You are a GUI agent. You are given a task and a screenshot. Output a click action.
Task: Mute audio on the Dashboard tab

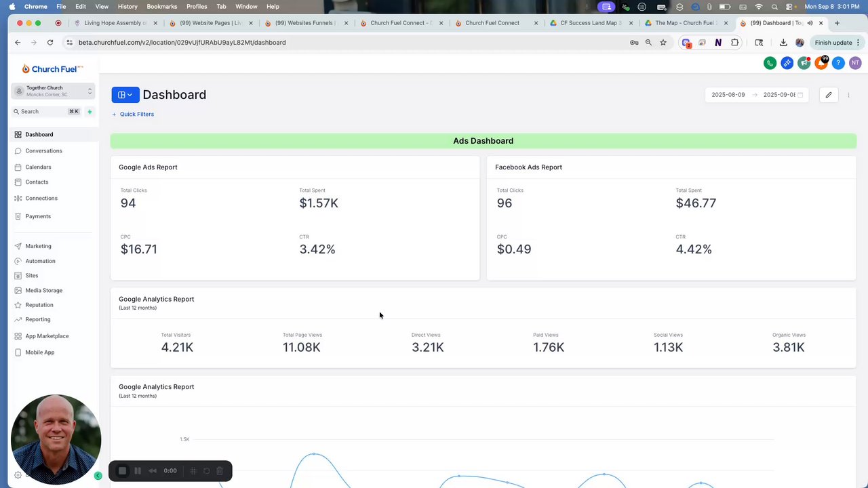pyautogui.click(x=810, y=23)
